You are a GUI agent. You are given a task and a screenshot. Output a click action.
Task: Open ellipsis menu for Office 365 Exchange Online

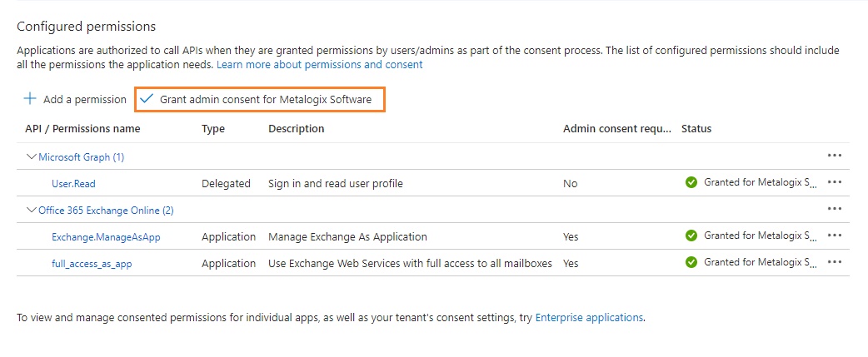click(x=835, y=210)
